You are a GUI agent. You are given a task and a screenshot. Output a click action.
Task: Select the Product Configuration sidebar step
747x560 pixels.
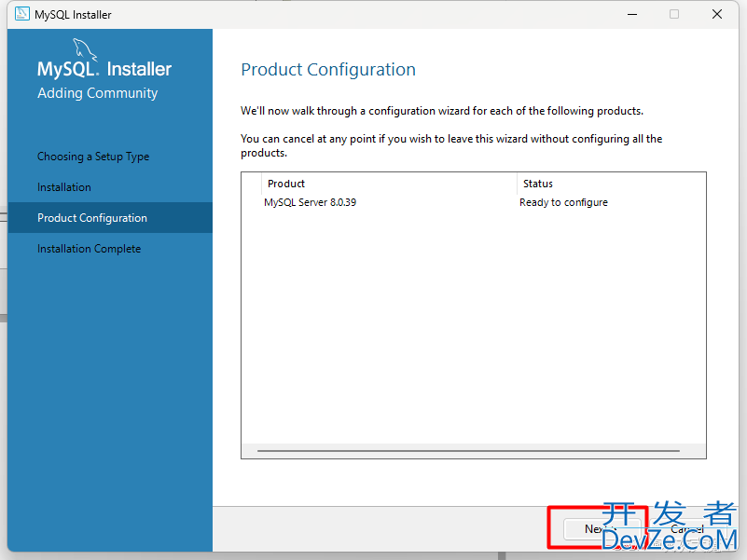pyautogui.click(x=110, y=218)
